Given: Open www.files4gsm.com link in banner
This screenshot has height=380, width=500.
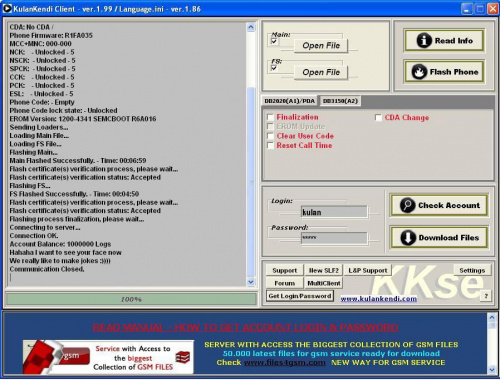Looking at the screenshot, I should (284, 362).
